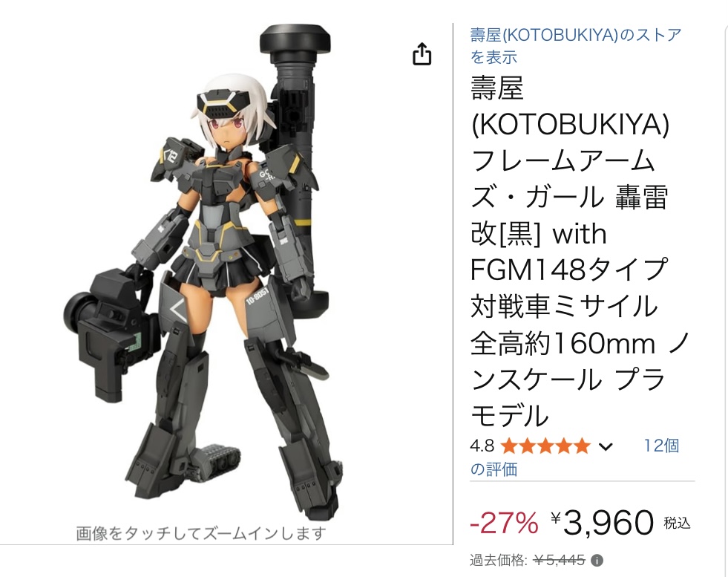Image resolution: width=728 pixels, height=577 pixels.
Task: Click the 税込 tax-included label
Action: coord(677,524)
